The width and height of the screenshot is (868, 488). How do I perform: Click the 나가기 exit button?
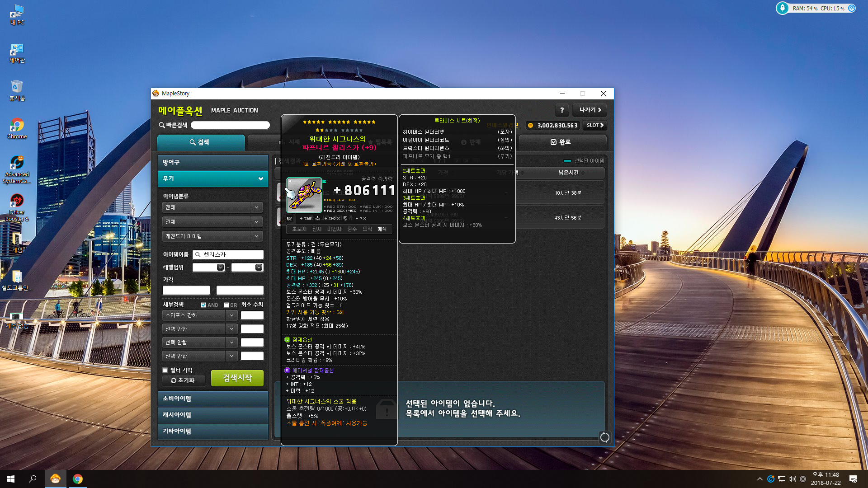(x=590, y=110)
